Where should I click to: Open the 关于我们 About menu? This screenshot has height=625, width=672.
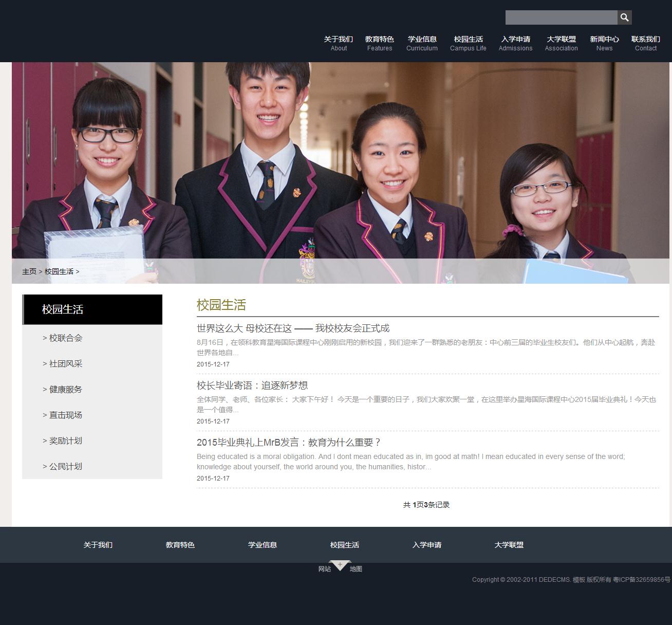pos(338,43)
